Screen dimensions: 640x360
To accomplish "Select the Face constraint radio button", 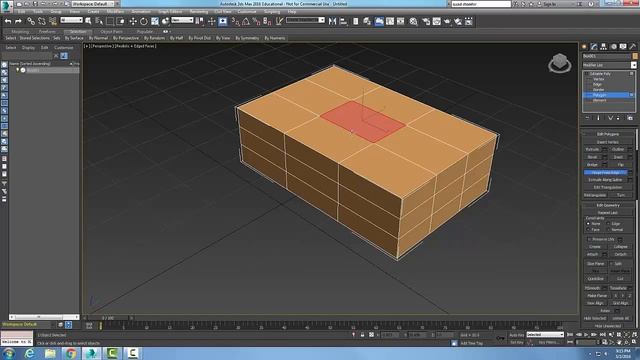I will 588,230.
